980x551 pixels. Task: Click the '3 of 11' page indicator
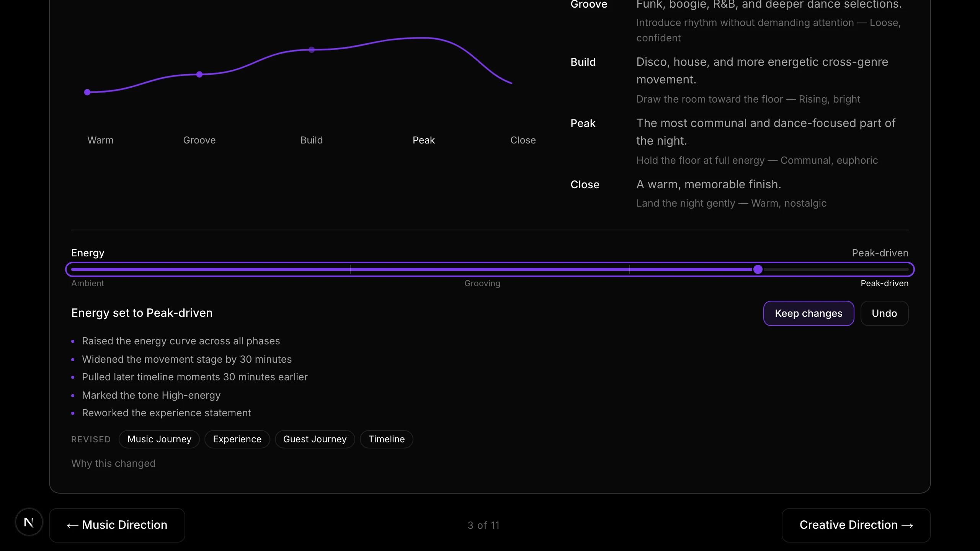tap(483, 525)
